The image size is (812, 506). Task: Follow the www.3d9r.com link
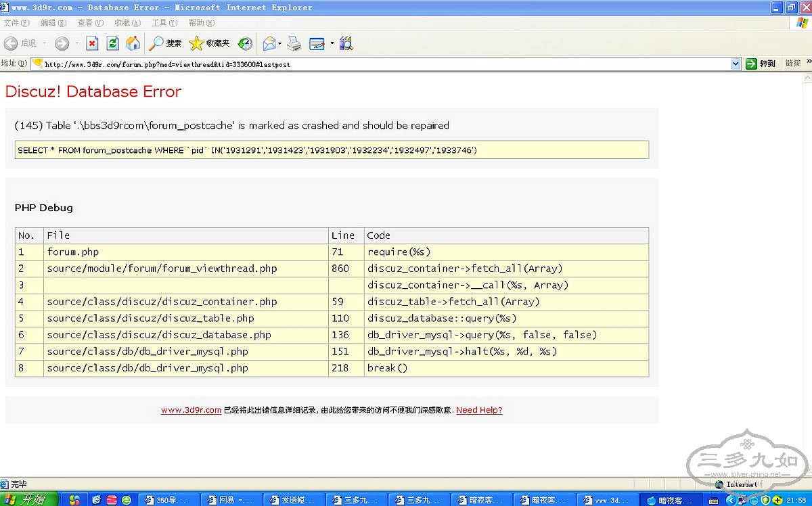point(191,410)
